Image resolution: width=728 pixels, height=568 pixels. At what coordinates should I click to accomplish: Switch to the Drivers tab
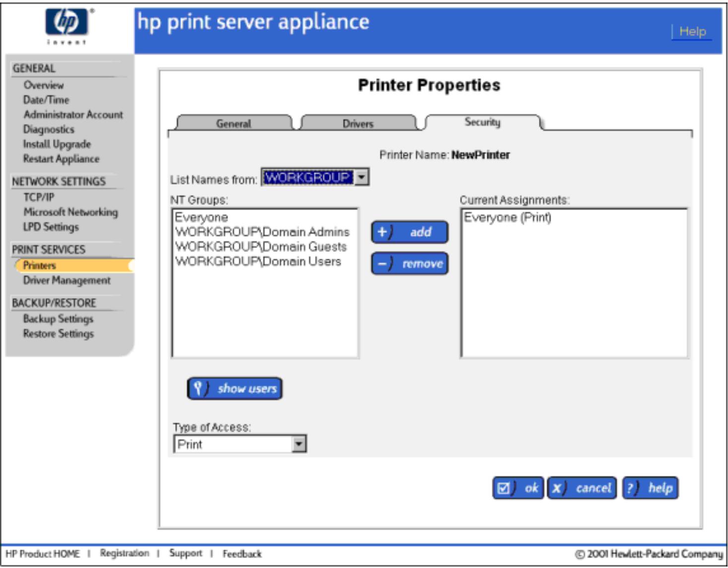(x=358, y=123)
